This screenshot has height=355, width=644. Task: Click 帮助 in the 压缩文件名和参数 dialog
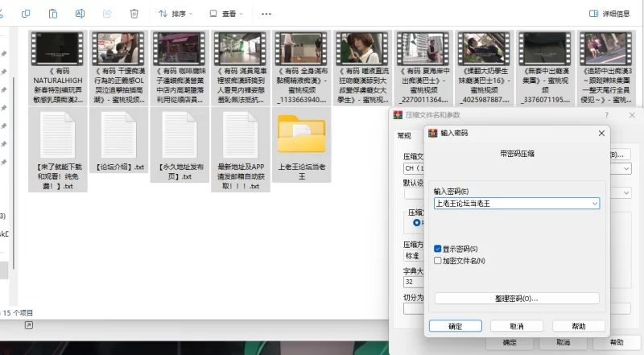[x=617, y=342]
